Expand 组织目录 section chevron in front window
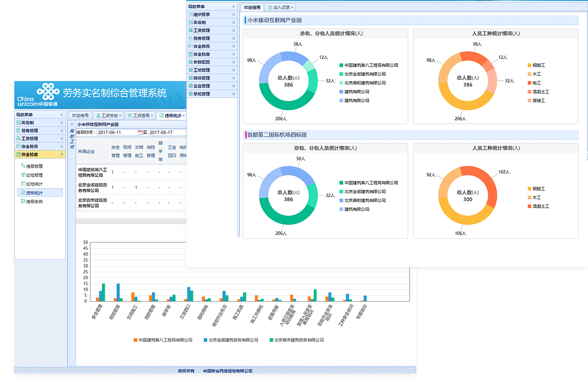This screenshot has height=382, width=588. (x=234, y=14)
